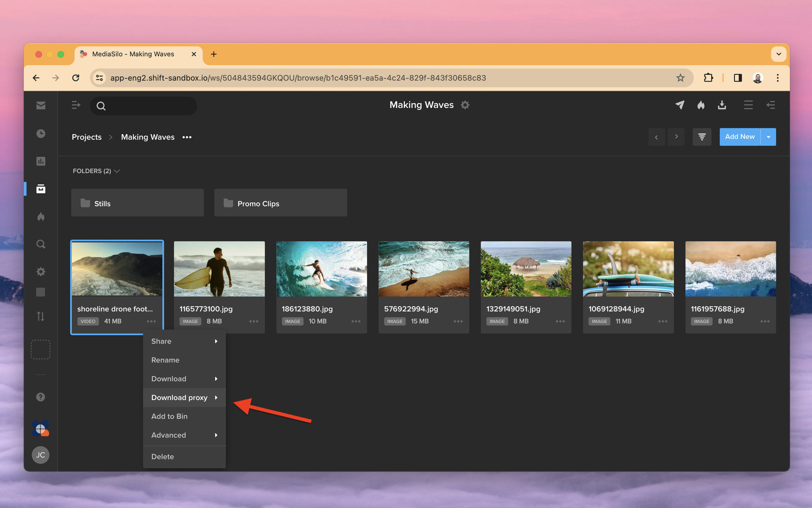Image resolution: width=812 pixels, height=508 pixels.
Task: Click the Projects breadcrumb link
Action: pyautogui.click(x=87, y=137)
